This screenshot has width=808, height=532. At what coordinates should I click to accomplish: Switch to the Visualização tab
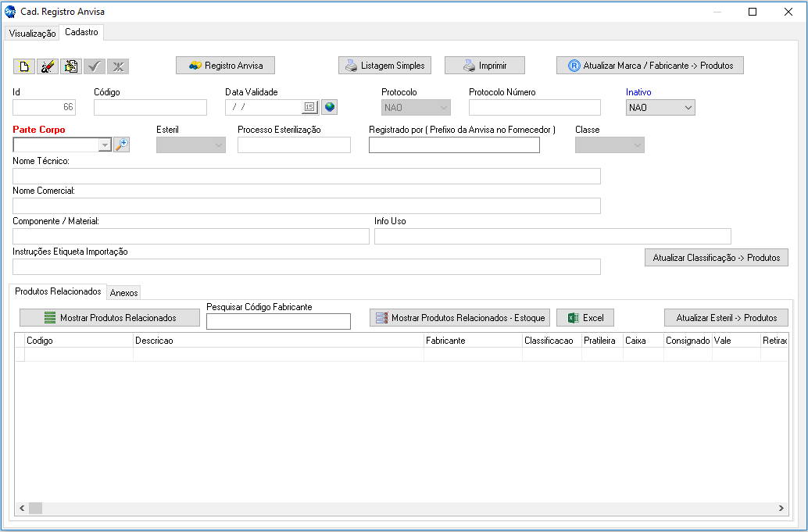32,34
